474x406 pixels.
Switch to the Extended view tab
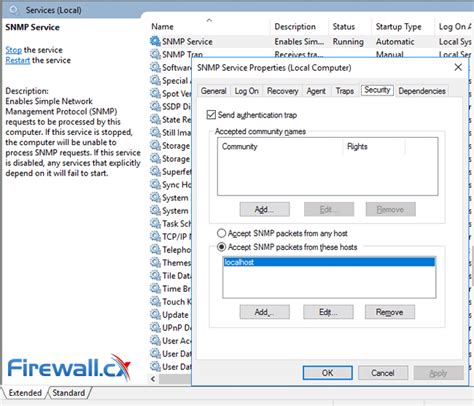[x=25, y=393]
